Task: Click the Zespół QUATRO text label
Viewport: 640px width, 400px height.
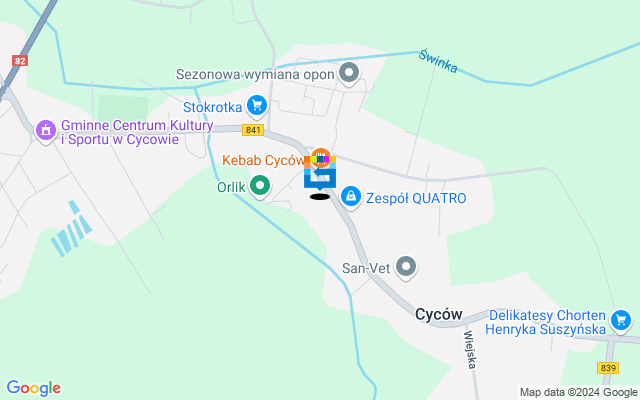Action: [x=416, y=198]
